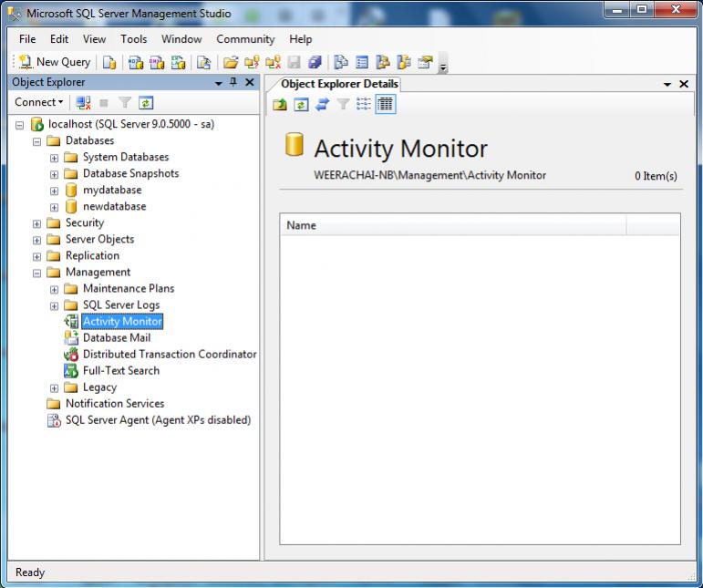Open Object Explorer window position menu arrow
Image resolution: width=703 pixels, height=588 pixels.
(x=219, y=83)
